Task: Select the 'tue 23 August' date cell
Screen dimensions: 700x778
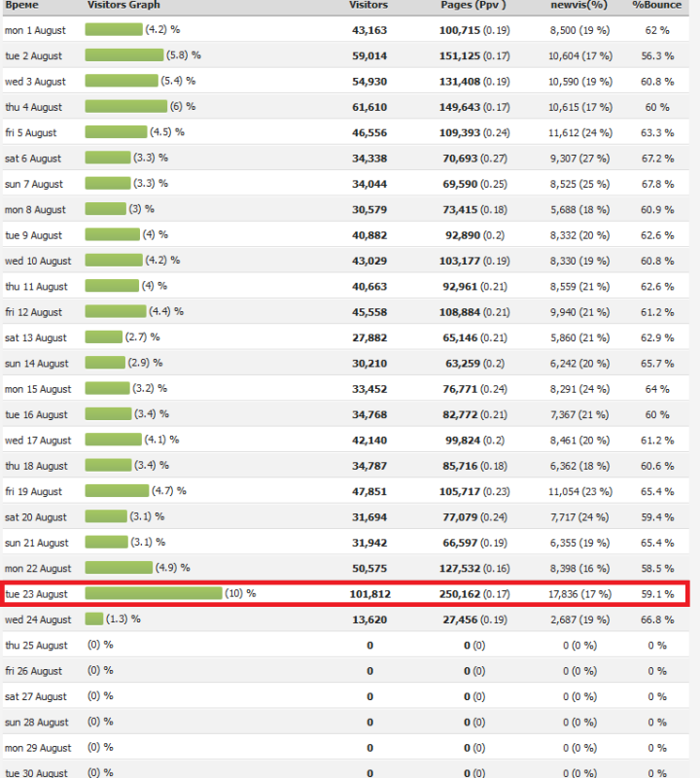Action: point(36,594)
